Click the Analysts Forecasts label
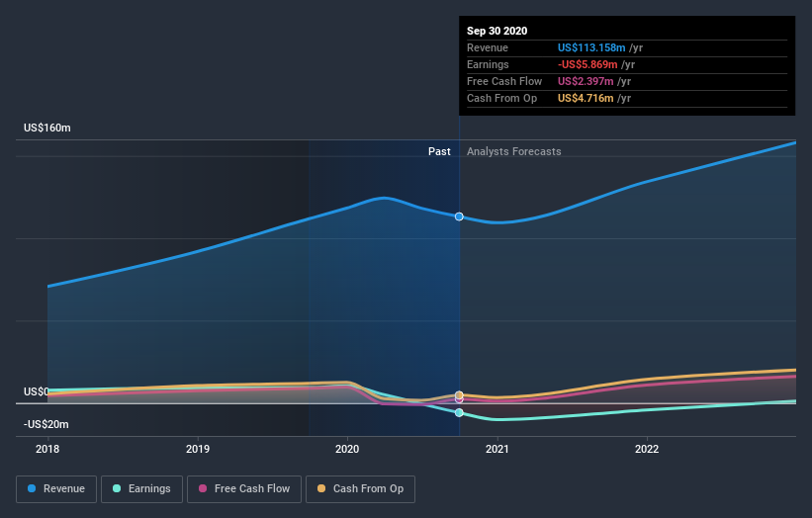Image resolution: width=812 pixels, height=518 pixels. (x=513, y=151)
